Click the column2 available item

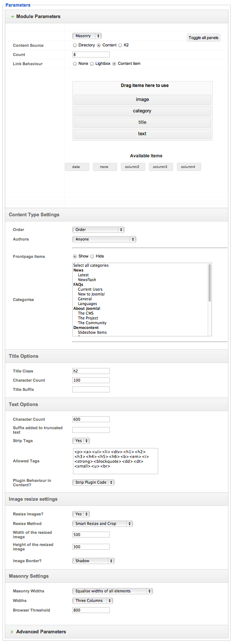pyautogui.click(x=133, y=167)
